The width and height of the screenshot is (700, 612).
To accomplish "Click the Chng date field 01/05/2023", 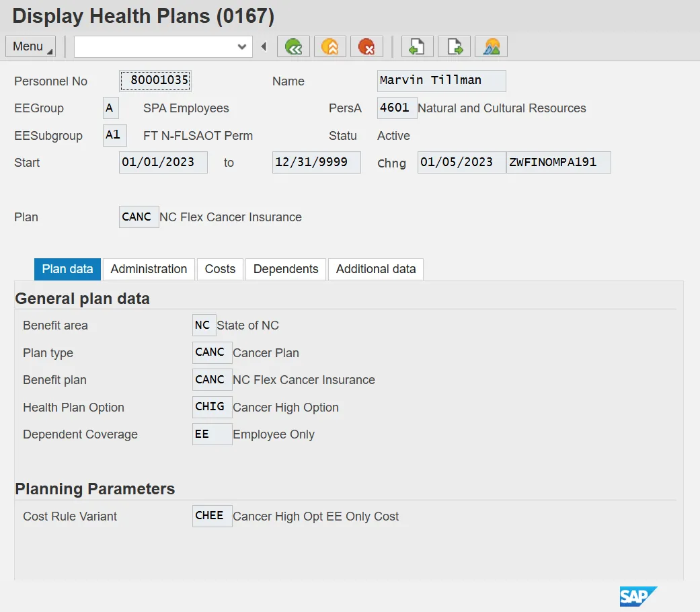I will pos(461,163).
